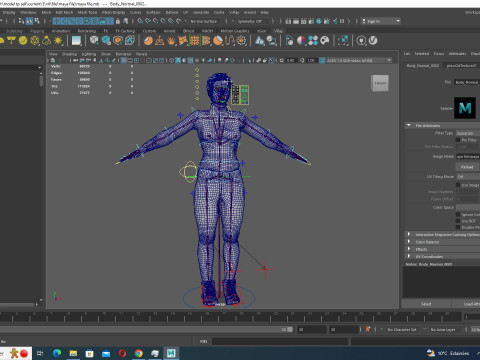Viewport: 480px width, 360px height.
Task: Click the camera select icon in viewport toolbar
Action: [x=53, y=60]
